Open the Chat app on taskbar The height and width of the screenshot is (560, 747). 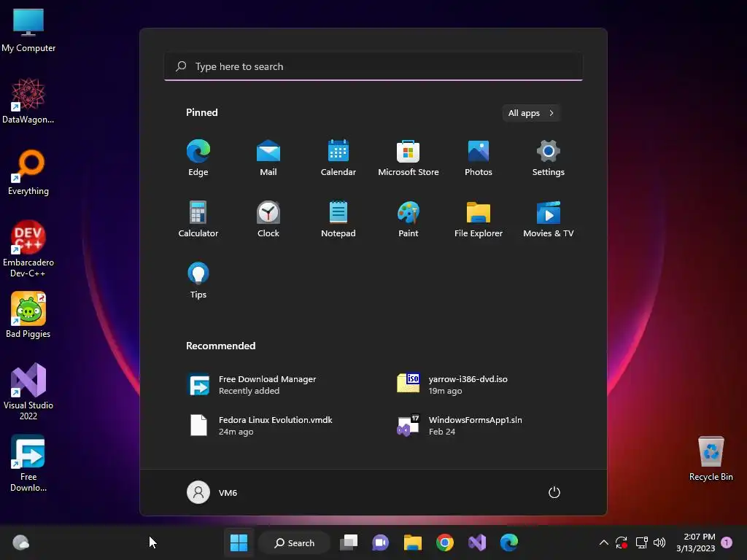[381, 542]
